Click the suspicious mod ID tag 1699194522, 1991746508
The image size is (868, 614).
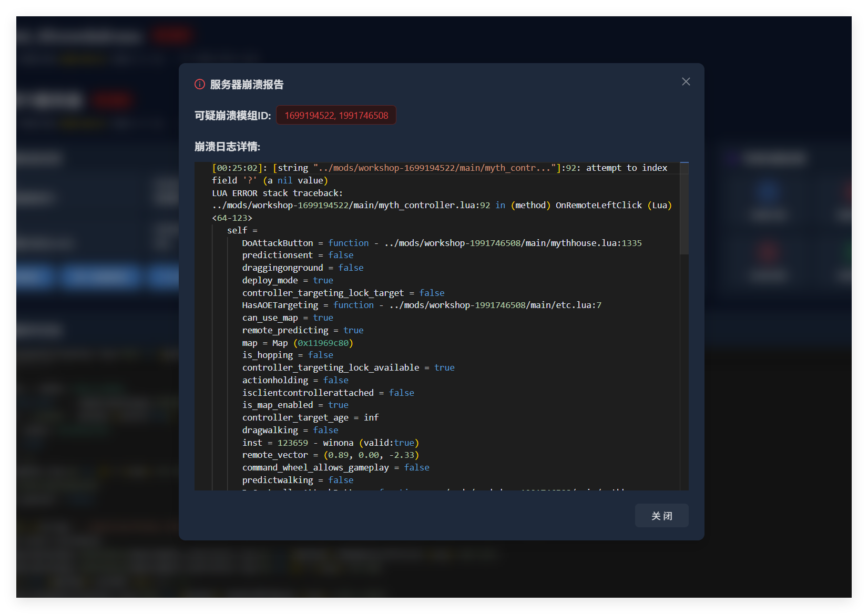pyautogui.click(x=336, y=116)
